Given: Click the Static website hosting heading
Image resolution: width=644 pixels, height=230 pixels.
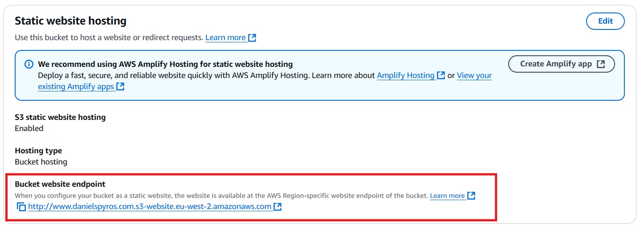Looking at the screenshot, I should point(71,21).
